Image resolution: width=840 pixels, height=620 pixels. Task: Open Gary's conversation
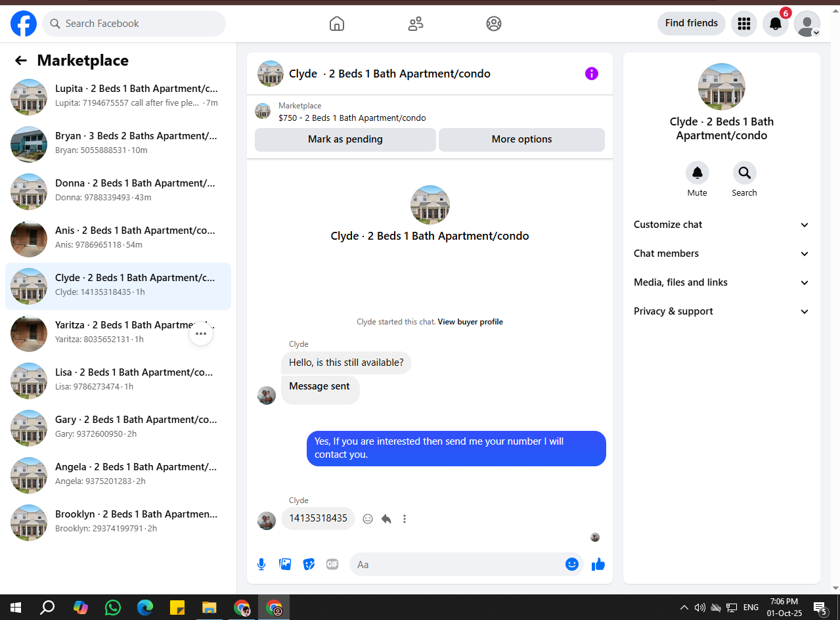point(118,428)
